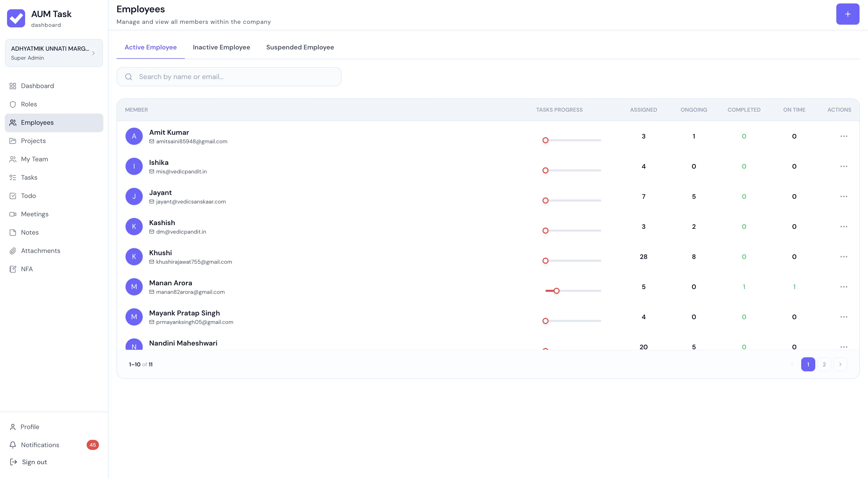Image resolution: width=868 pixels, height=479 pixels.
Task: Go to Roles in sidebar
Action: coord(54,104)
